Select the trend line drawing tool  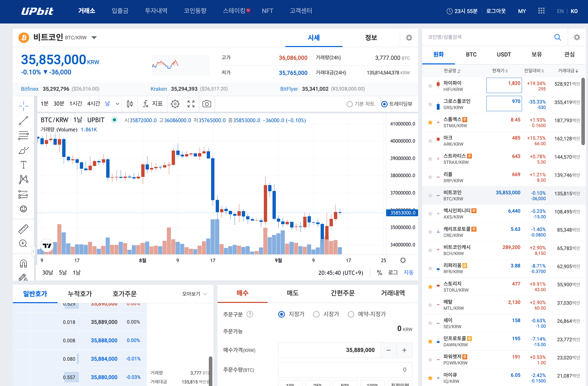(x=23, y=120)
